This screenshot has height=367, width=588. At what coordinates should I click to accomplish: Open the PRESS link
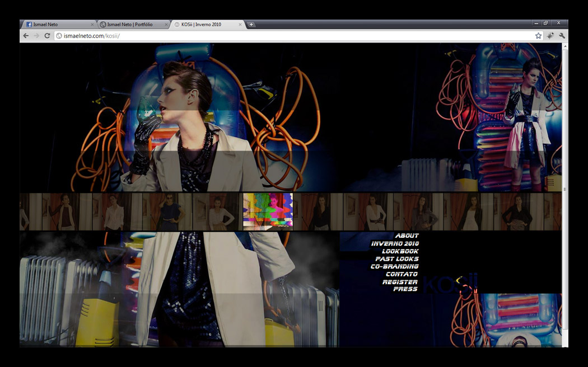click(405, 289)
